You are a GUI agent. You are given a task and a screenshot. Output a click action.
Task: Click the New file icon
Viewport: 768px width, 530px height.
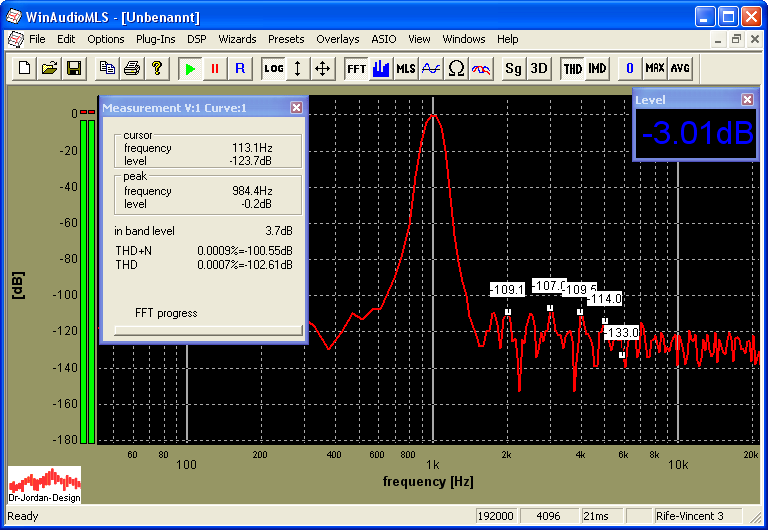coord(23,68)
